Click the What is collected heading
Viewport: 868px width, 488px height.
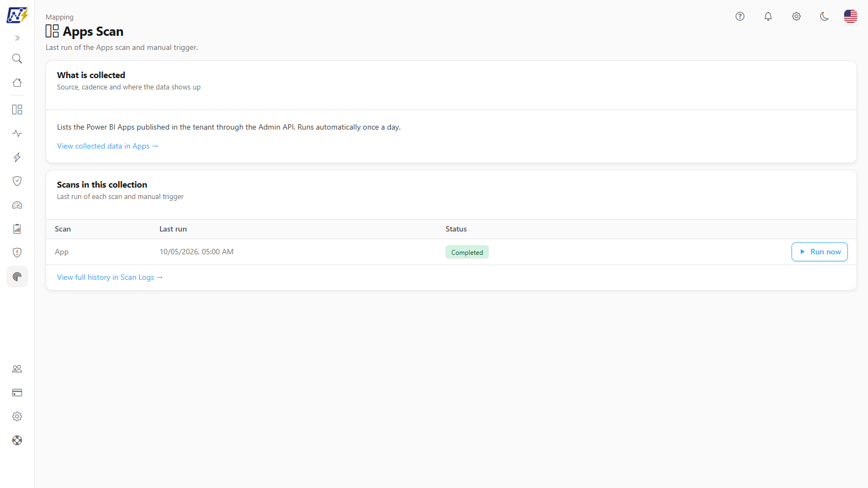coord(91,75)
